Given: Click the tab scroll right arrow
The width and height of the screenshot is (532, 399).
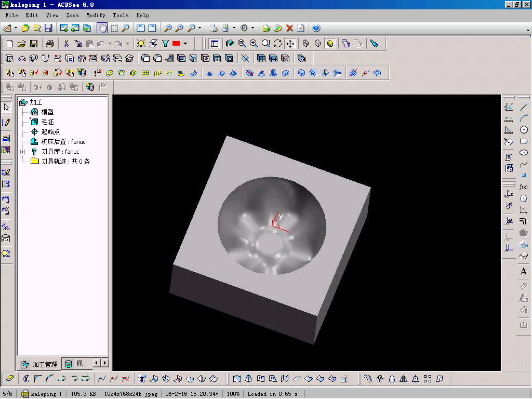Looking at the screenshot, I should [x=105, y=363].
